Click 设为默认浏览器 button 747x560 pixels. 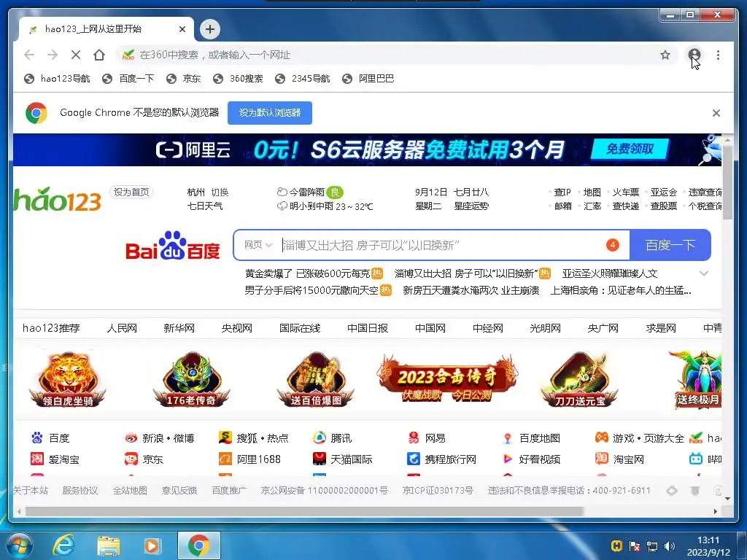point(270,113)
